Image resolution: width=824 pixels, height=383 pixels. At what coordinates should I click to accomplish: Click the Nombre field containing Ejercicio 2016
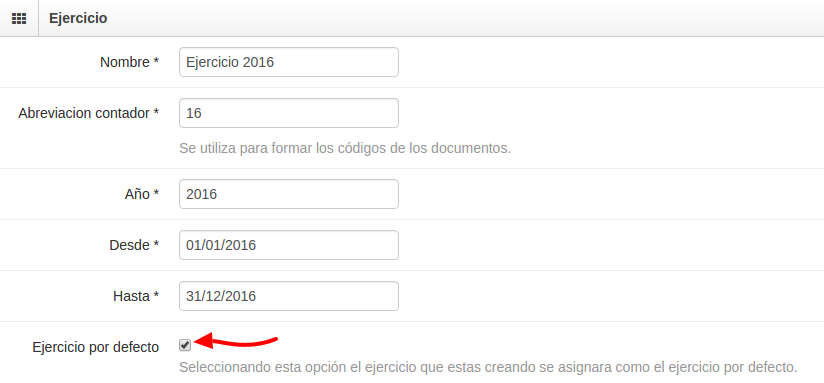[x=289, y=62]
